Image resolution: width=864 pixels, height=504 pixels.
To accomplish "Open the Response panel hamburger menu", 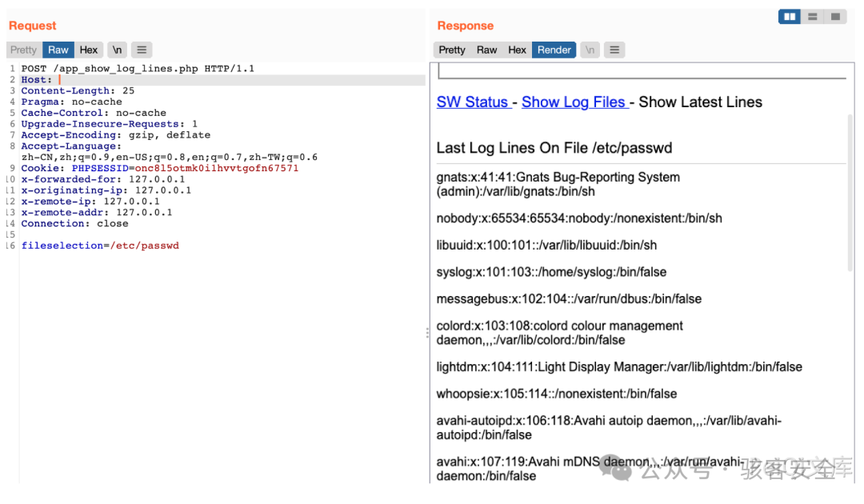I will coord(614,50).
